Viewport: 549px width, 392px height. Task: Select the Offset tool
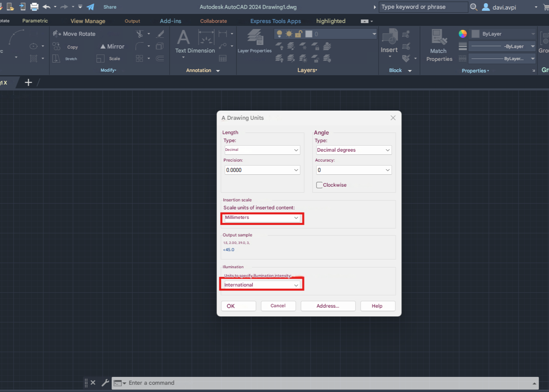[x=160, y=59]
